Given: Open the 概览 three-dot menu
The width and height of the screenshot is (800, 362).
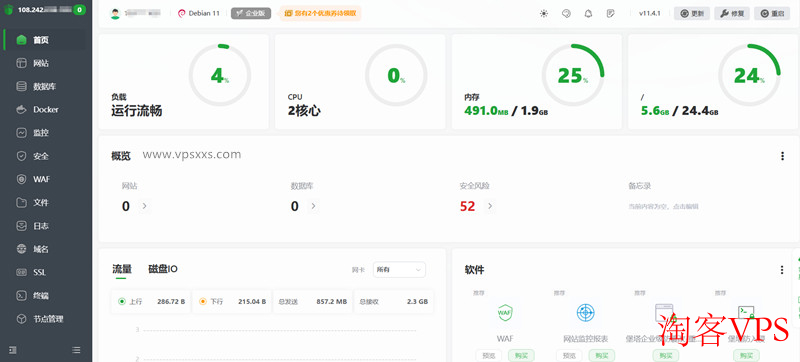Looking at the screenshot, I should (782, 156).
